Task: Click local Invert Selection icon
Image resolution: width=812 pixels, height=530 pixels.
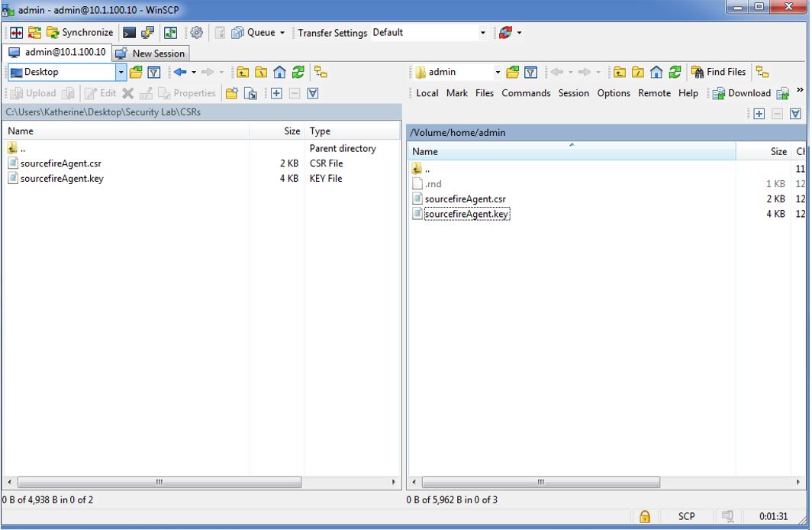Action: [x=313, y=93]
